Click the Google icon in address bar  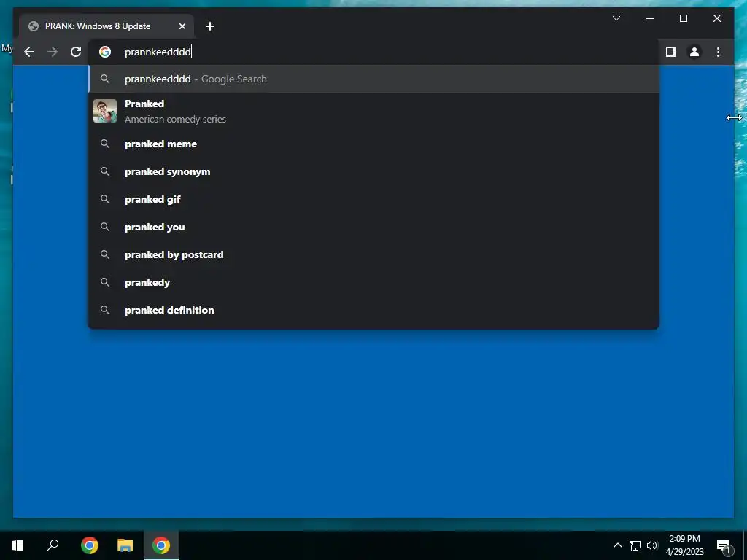click(x=105, y=52)
